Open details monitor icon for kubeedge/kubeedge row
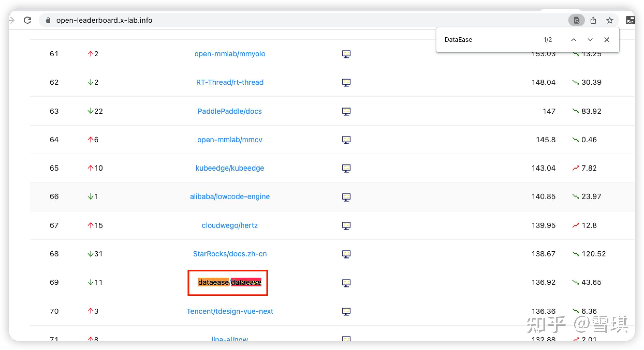644x350 pixels. click(346, 168)
